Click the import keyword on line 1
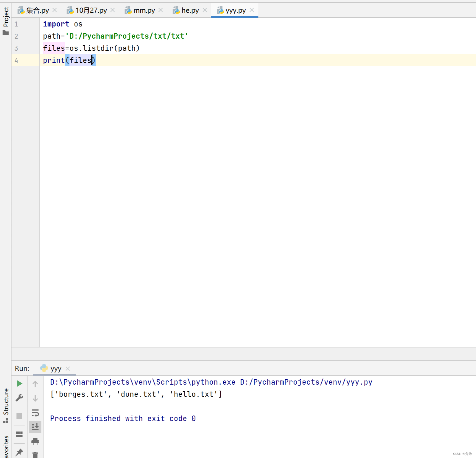Viewport: 476px width, 458px height. click(x=56, y=24)
